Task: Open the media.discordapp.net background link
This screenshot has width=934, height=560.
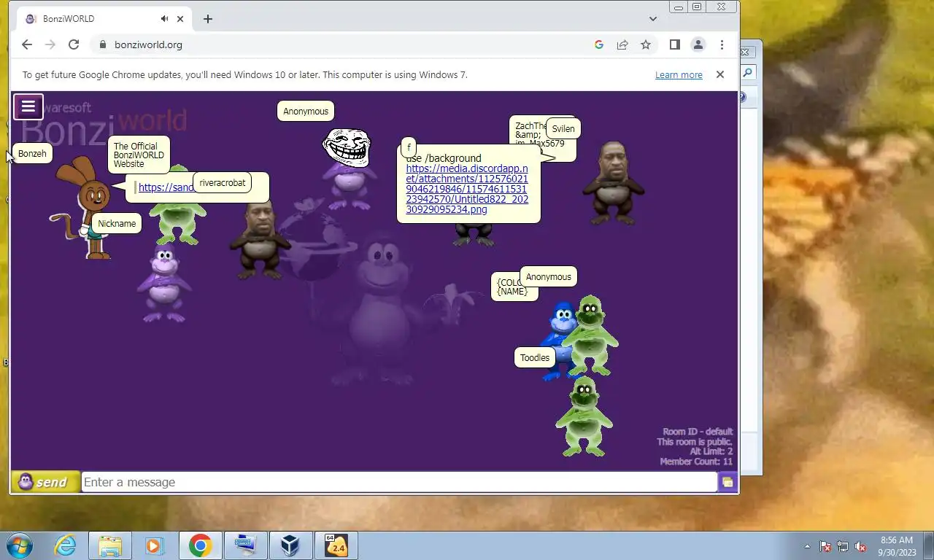Action: point(467,189)
